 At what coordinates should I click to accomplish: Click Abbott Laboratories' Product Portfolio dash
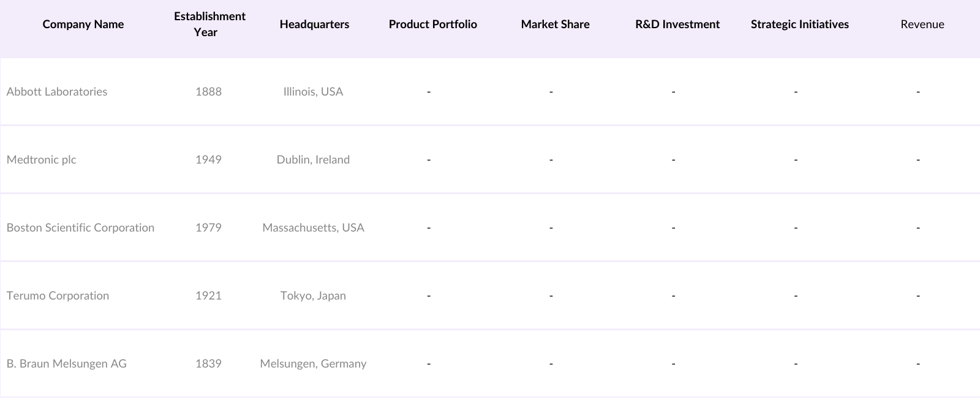[429, 92]
